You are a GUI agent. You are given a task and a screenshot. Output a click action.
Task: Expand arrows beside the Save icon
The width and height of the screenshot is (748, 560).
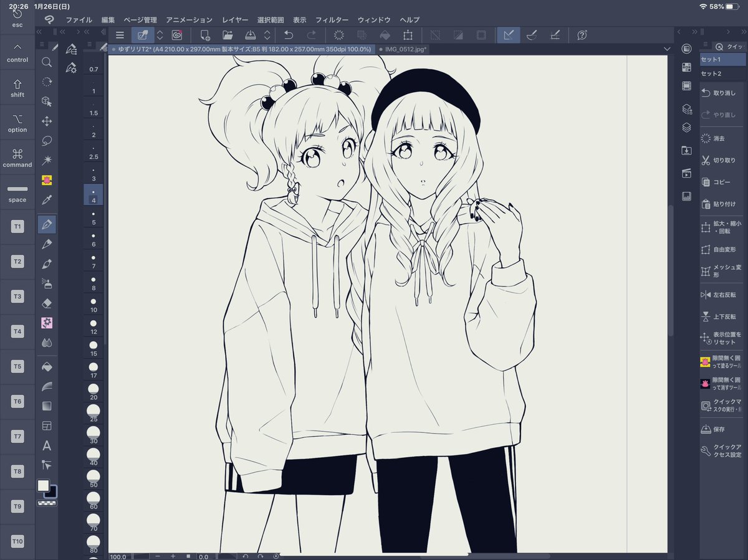pos(267,36)
